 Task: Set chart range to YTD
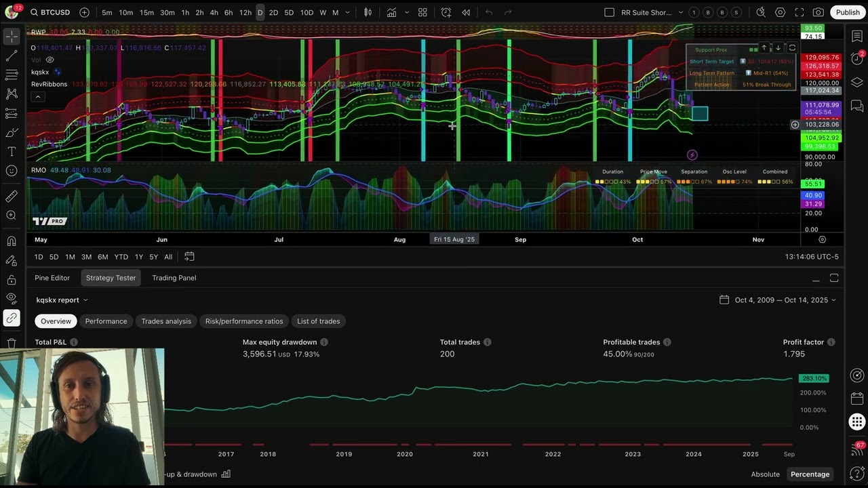pyautogui.click(x=121, y=257)
